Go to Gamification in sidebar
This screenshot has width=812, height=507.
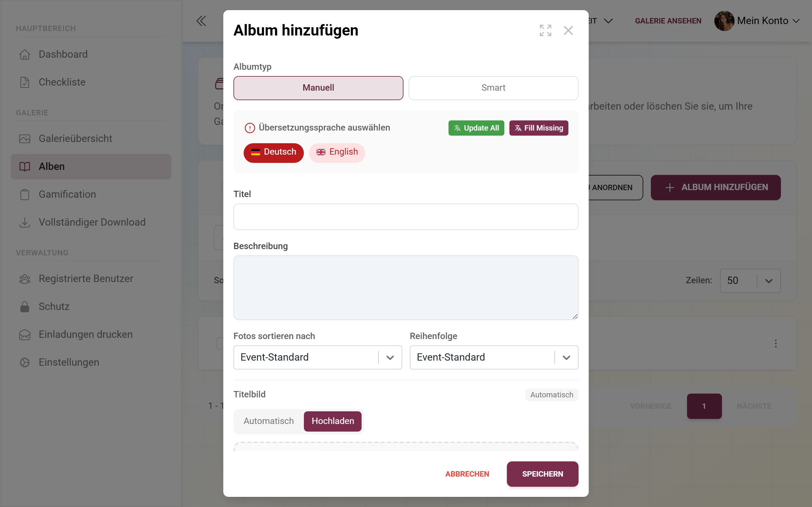pos(67,195)
